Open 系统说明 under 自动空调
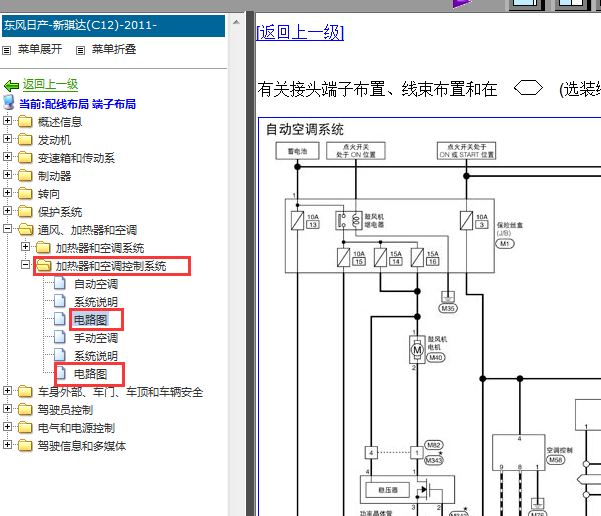The height and width of the screenshot is (516, 601). coord(96,302)
